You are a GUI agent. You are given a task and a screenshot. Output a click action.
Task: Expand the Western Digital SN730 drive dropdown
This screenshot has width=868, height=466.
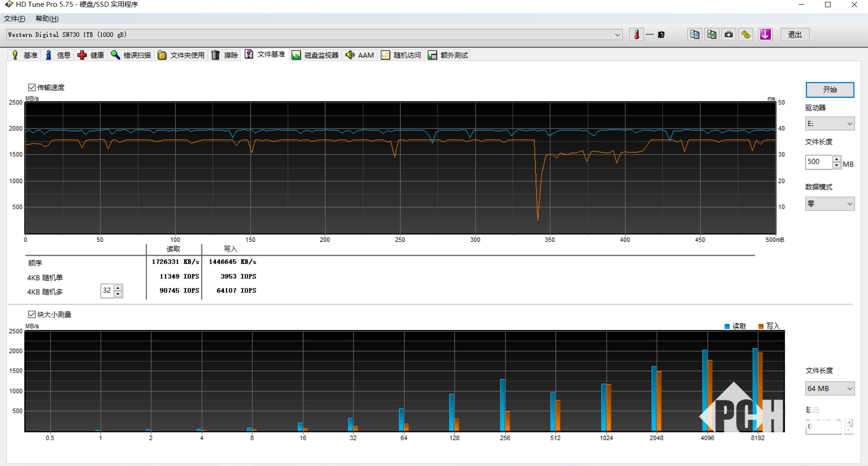617,35
